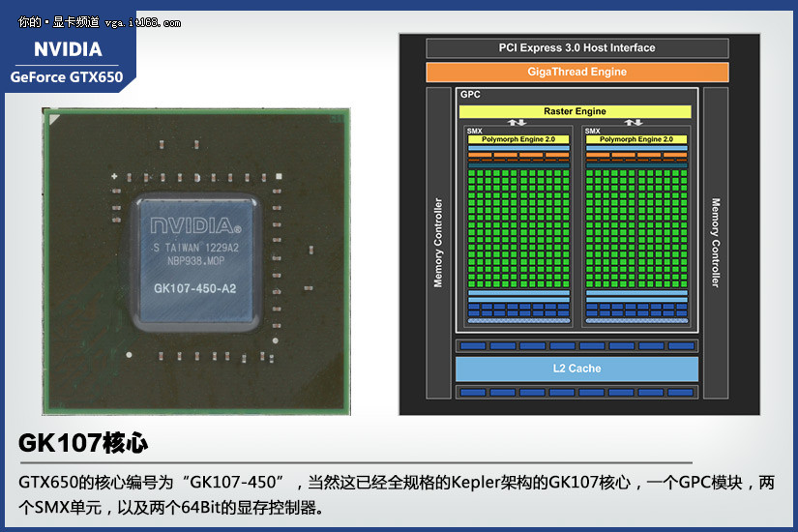Image resolution: width=798 pixels, height=532 pixels.
Task: Click the PCI Express 3.0 Host Interface block
Action: pos(577,47)
